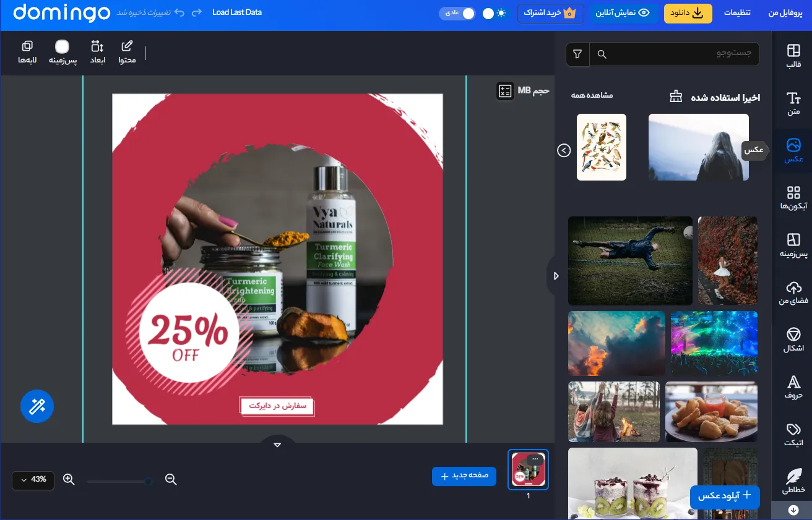Toggle the light/dark theme switch

coord(495,13)
